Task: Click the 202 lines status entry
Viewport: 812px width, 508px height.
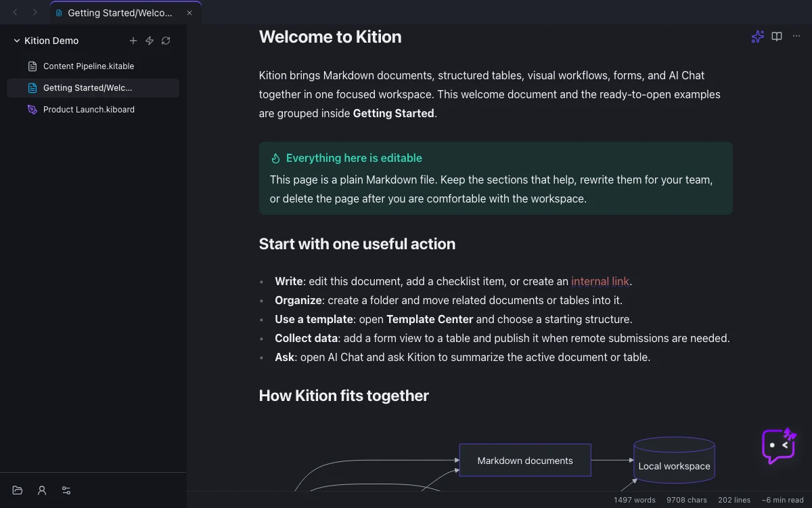Action: 734,500
